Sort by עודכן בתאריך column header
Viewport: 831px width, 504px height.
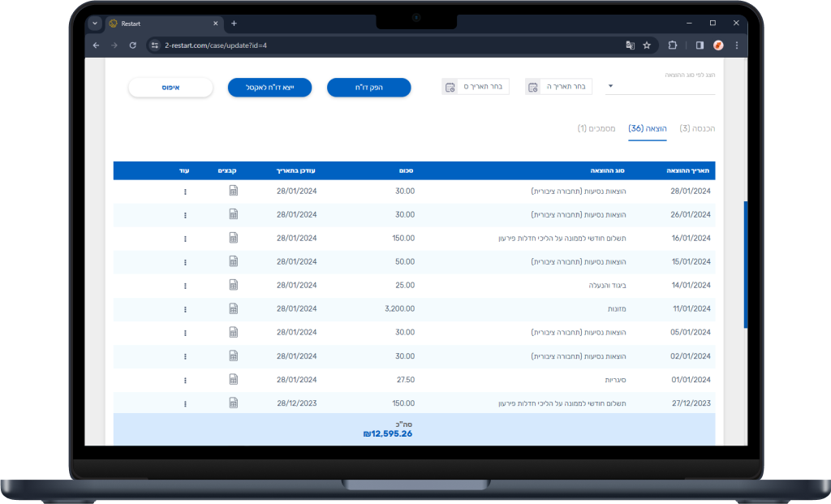tap(295, 170)
